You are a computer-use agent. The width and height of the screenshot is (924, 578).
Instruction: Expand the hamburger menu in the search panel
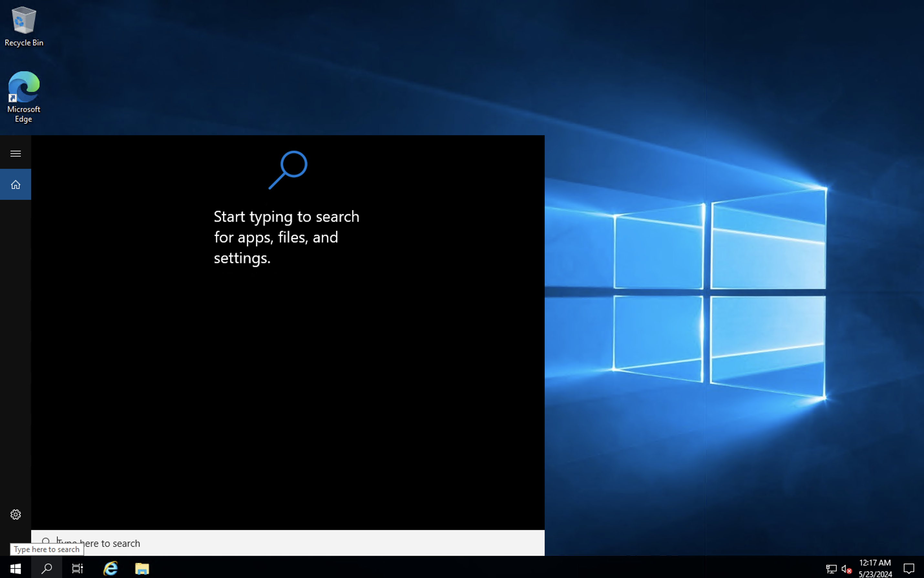tap(15, 153)
